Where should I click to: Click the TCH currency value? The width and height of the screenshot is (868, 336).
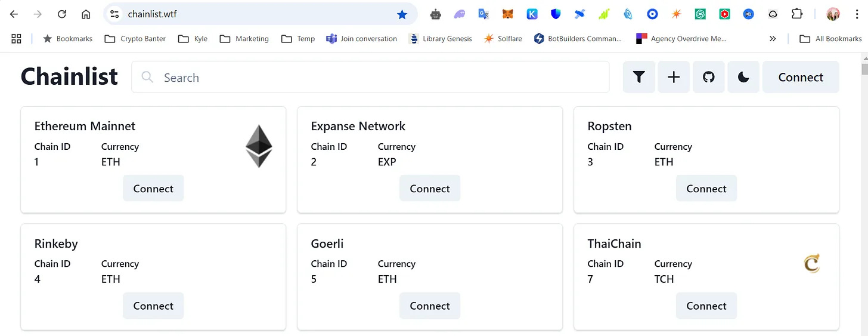pyautogui.click(x=664, y=279)
